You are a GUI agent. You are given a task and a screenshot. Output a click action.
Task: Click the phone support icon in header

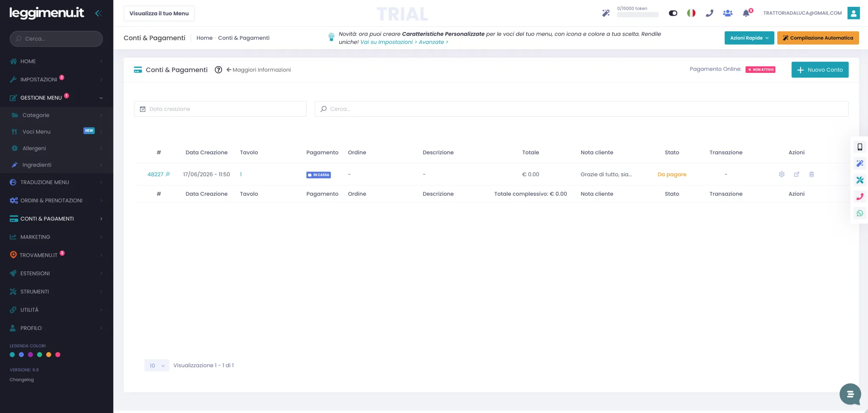coord(709,13)
